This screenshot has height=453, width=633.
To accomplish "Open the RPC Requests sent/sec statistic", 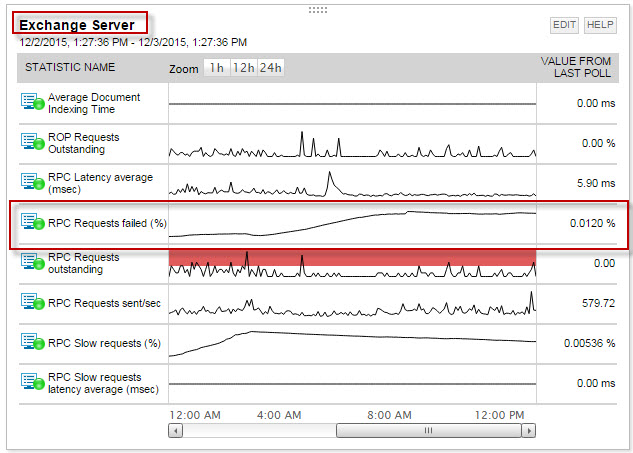I will (x=104, y=303).
